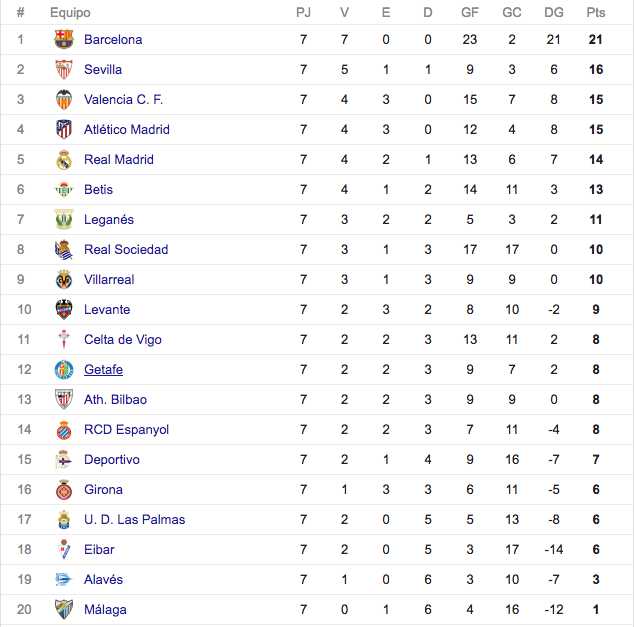Viewport: 634px width, 627px height.
Task: Click the Barcelona club crest icon
Action: click(64, 39)
